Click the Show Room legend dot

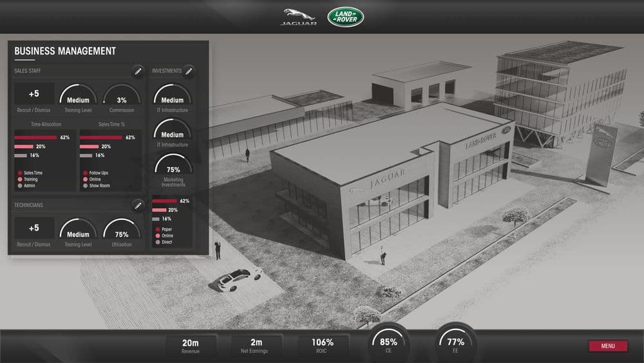pos(85,186)
